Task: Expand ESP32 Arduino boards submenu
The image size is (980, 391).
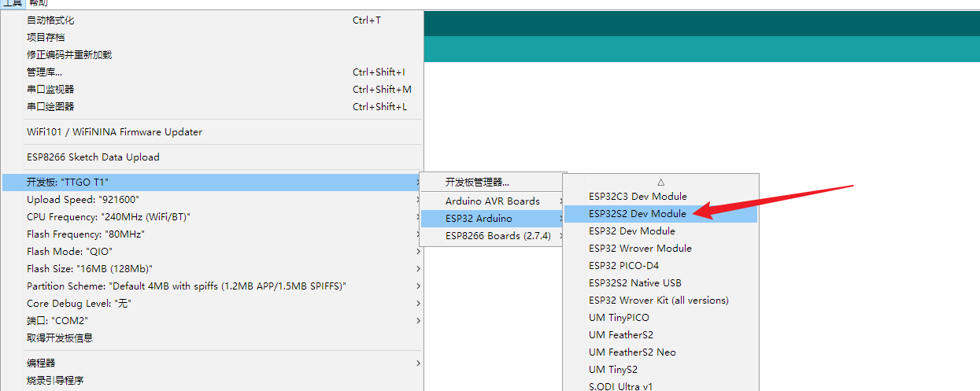Action: point(493,219)
